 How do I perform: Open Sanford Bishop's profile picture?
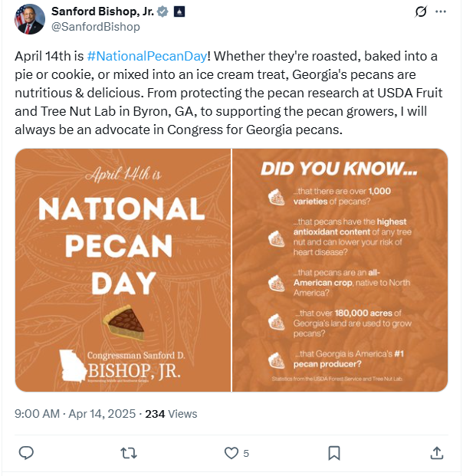[30, 19]
